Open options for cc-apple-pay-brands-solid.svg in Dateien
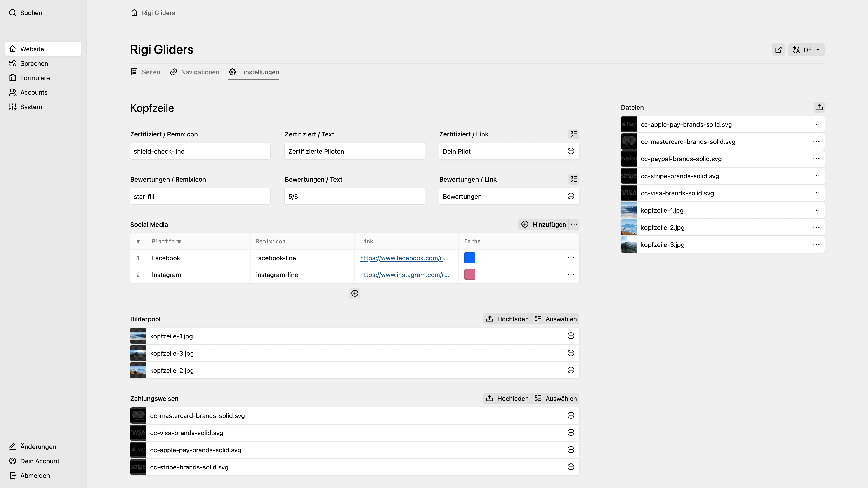 click(x=816, y=124)
